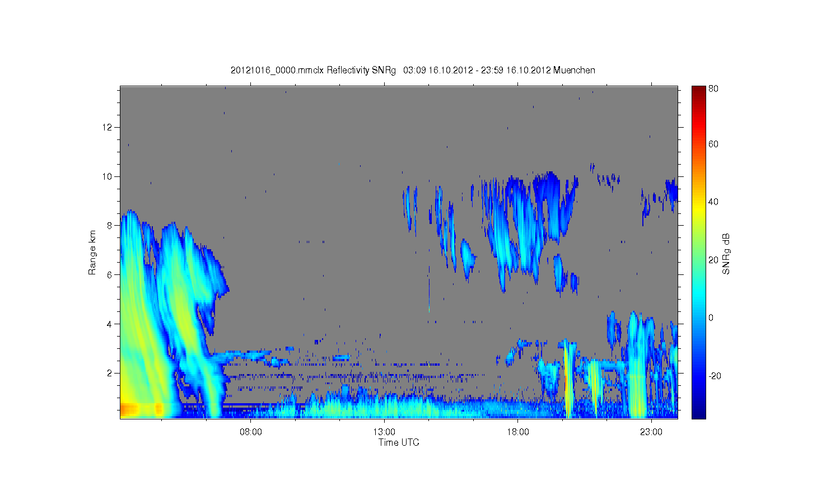This screenshot has height=504, width=840.
Task: Click the 'SNRg dB' colorbar label
Action: (726, 254)
